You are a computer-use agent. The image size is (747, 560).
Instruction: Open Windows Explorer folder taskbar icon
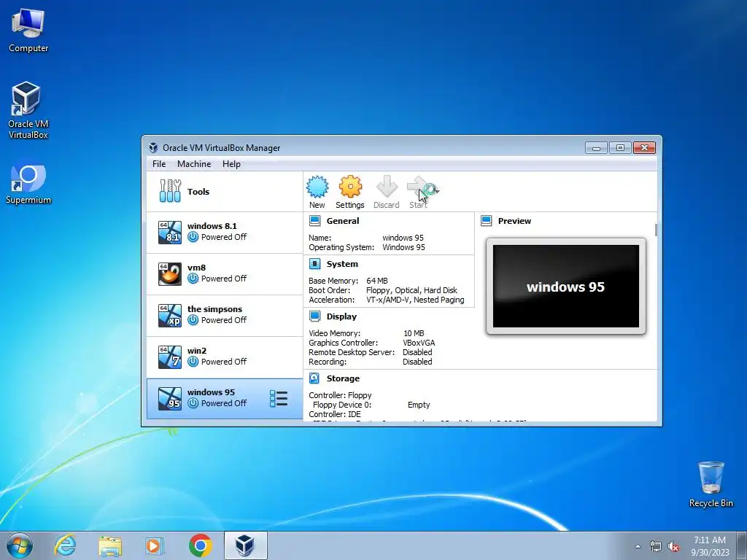click(111, 546)
